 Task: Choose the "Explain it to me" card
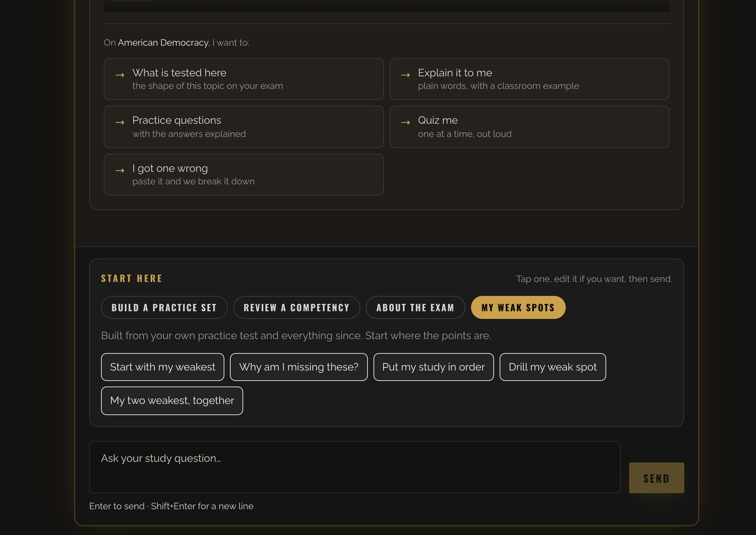[x=529, y=79]
